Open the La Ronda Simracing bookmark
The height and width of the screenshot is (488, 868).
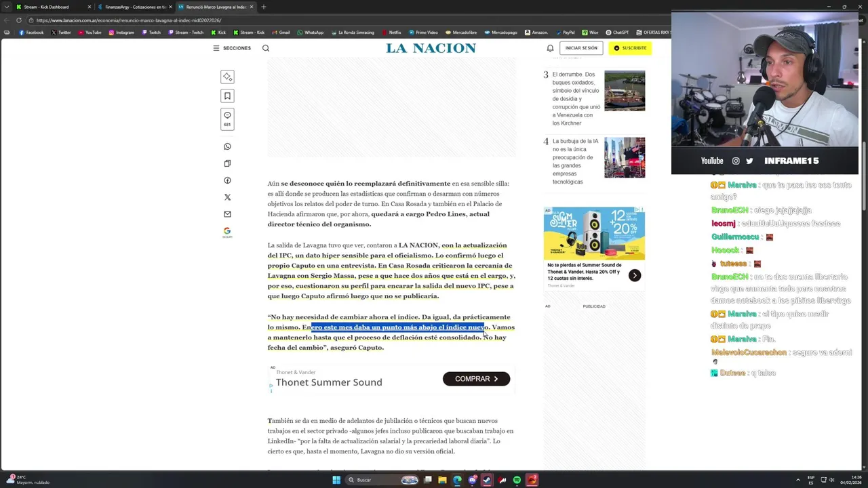pyautogui.click(x=353, y=33)
